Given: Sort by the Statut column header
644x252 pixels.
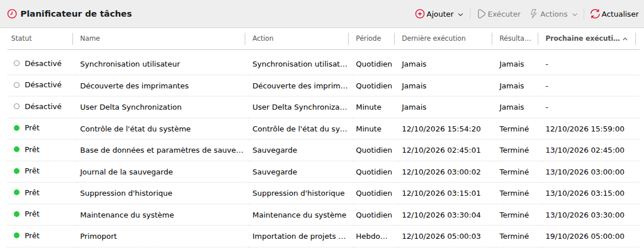Looking at the screenshot, I should tap(21, 38).
